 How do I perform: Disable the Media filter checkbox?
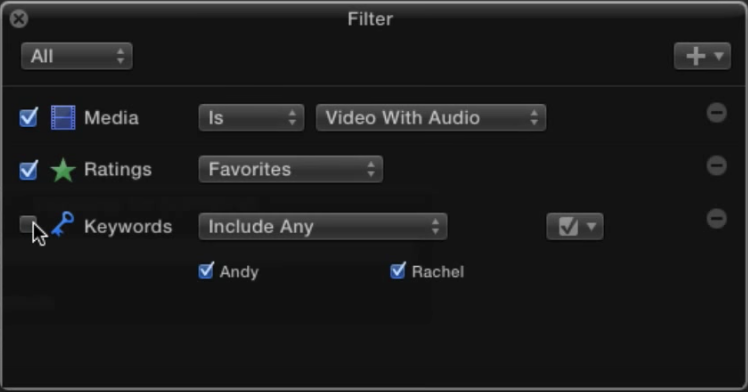(28, 117)
